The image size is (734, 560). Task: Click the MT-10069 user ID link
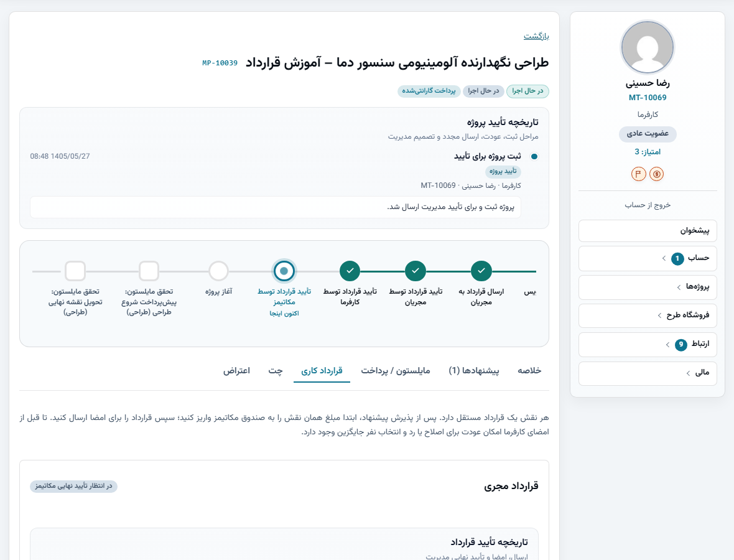pyautogui.click(x=648, y=98)
